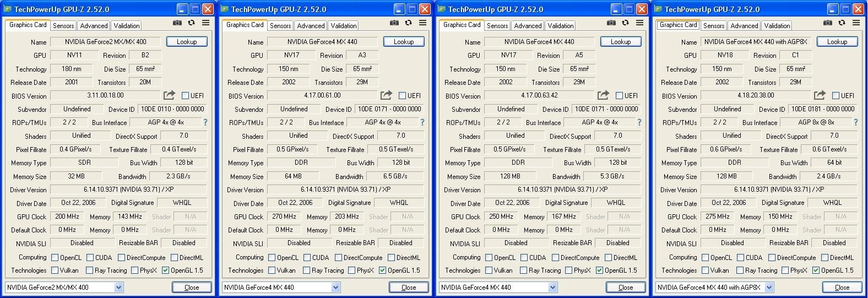Screen dimensions: 868x298
Task: Click camera icon in revision A5 GeForce4 window
Action: (611, 23)
